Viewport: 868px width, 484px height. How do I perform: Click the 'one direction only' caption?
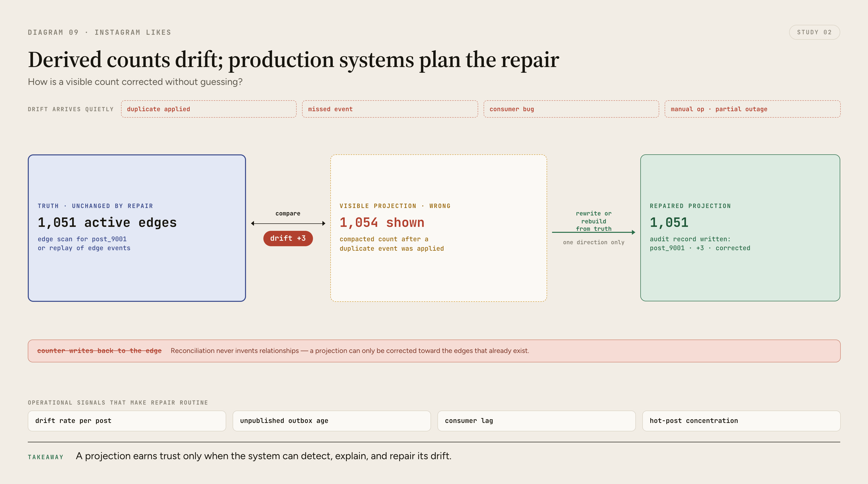593,242
